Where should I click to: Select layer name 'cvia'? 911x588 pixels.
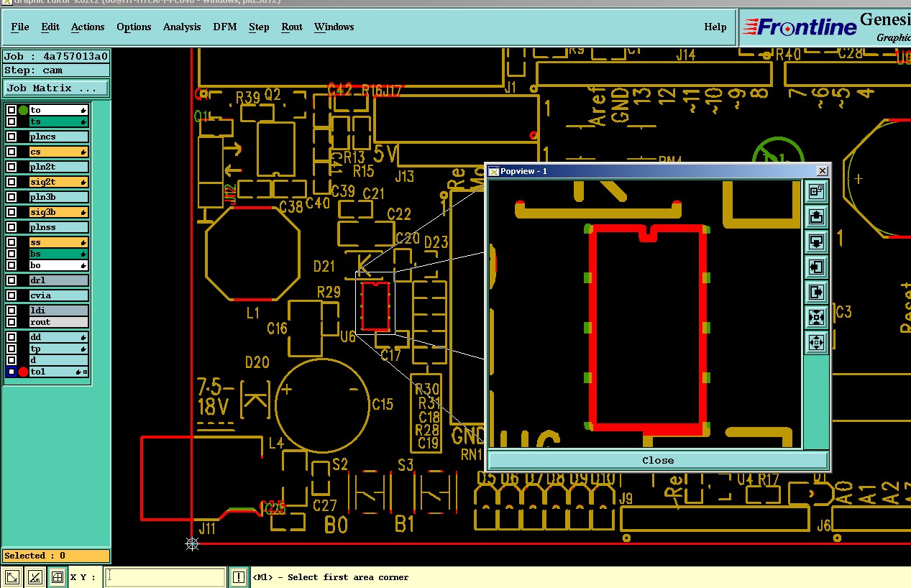tap(58, 295)
